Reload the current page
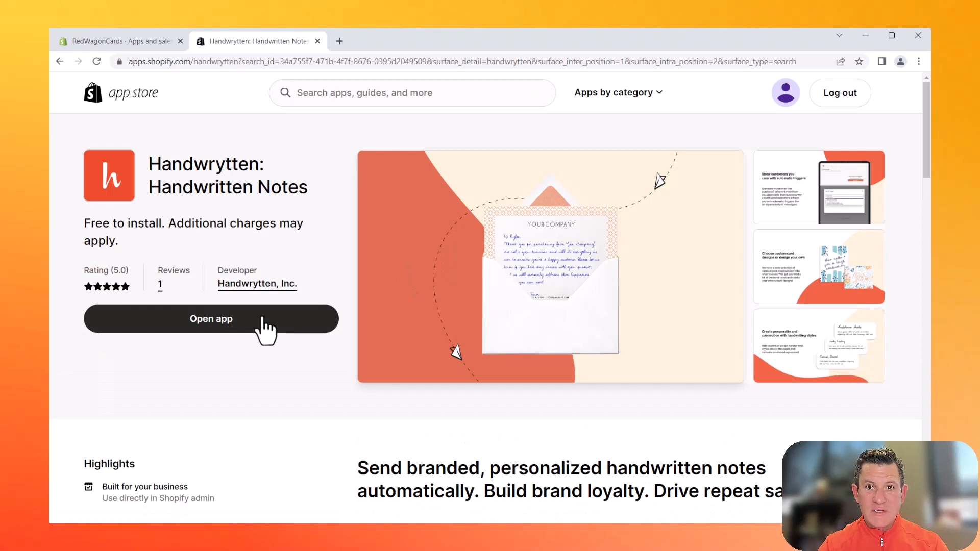This screenshot has width=980, height=551. coord(96,61)
